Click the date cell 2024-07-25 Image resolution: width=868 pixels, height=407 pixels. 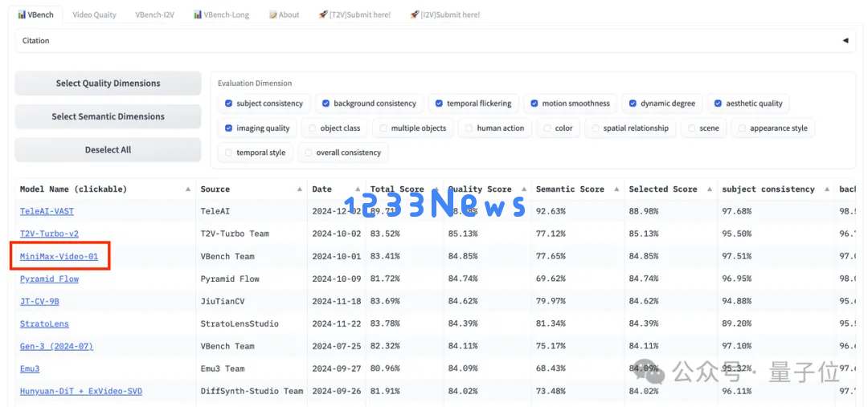click(337, 346)
